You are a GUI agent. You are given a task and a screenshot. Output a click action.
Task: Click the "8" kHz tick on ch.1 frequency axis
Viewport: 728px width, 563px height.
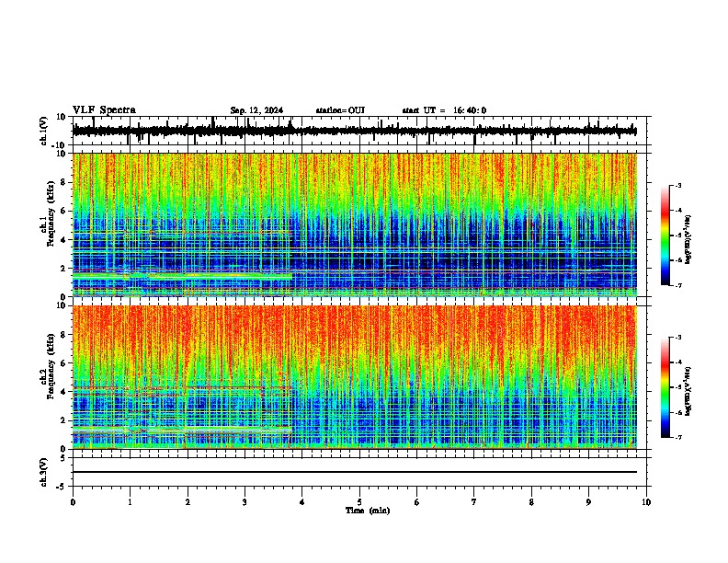point(64,182)
